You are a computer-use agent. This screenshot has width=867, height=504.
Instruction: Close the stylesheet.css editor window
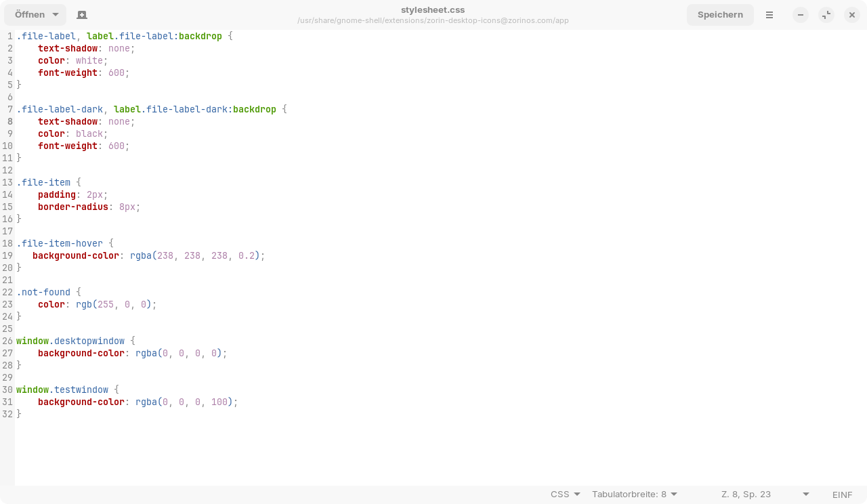click(852, 15)
